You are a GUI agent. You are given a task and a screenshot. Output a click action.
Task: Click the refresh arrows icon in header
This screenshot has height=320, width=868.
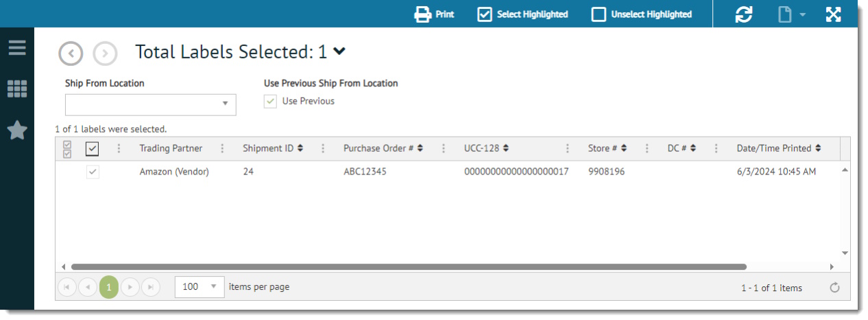click(744, 14)
